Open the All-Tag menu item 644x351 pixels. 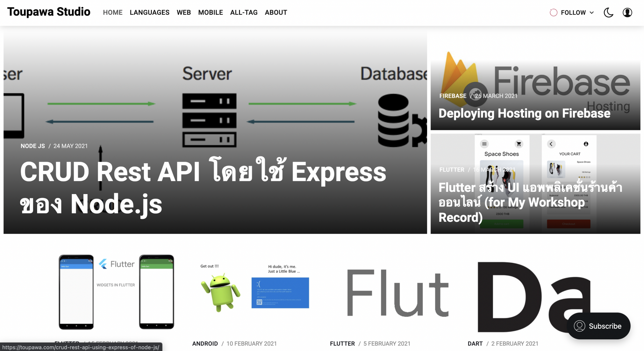[244, 13]
